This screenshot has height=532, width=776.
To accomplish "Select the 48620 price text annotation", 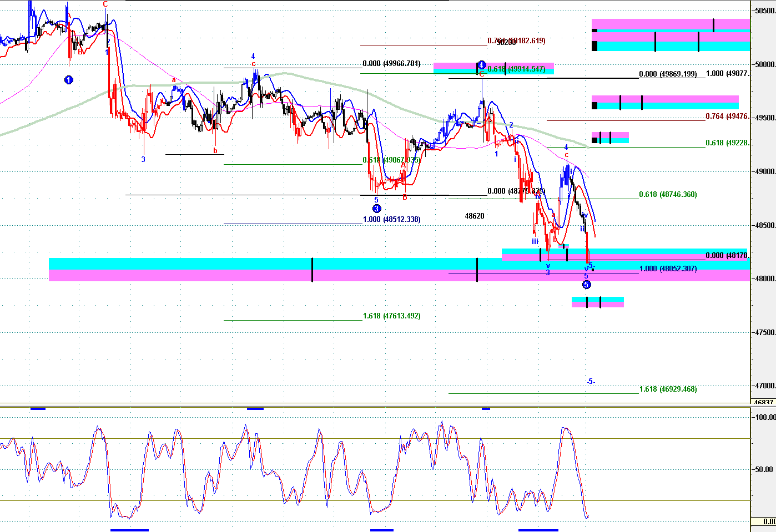I will (x=475, y=216).
